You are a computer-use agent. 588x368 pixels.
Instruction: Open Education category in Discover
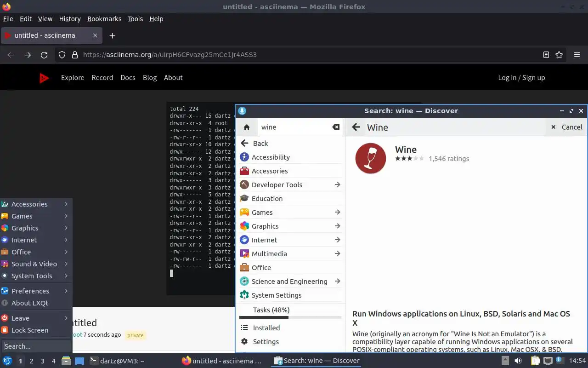[290, 198]
